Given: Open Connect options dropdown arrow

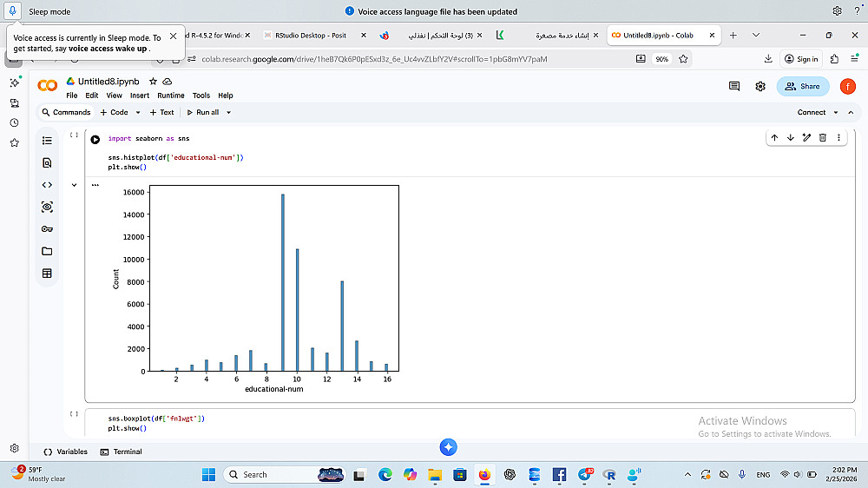Looking at the screenshot, I should pos(835,112).
